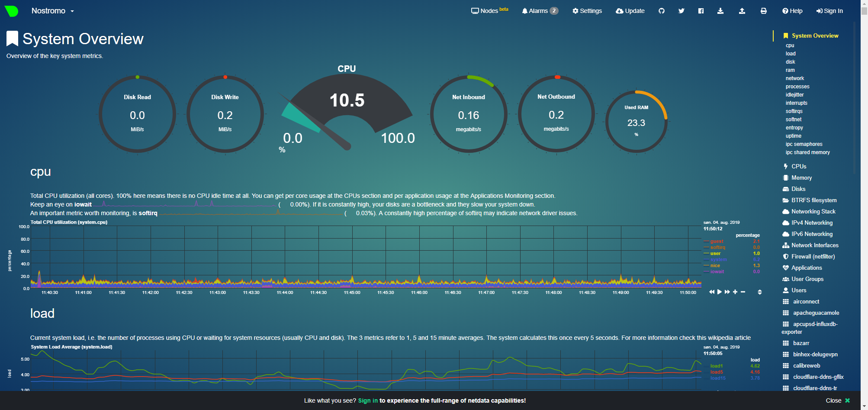Open the Nostromo host dropdown
This screenshot has height=410, width=868.
52,11
